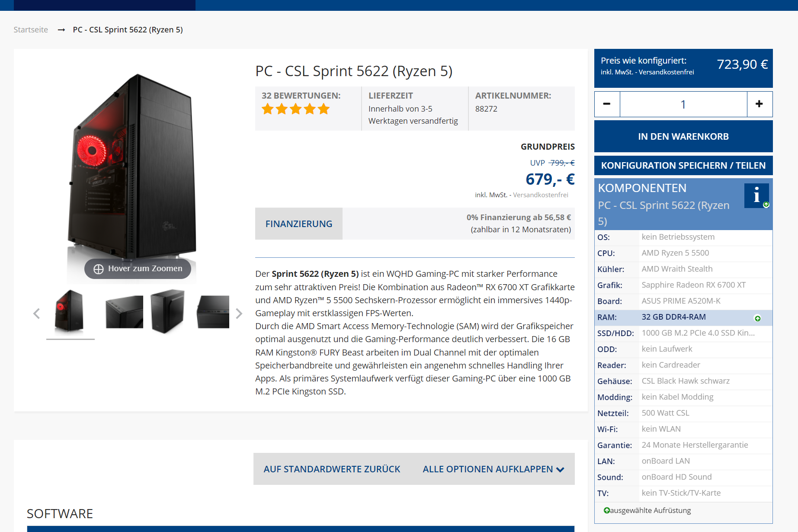
Task: Select the RAM 32 GB DDR4-RAM row
Action: (683, 317)
